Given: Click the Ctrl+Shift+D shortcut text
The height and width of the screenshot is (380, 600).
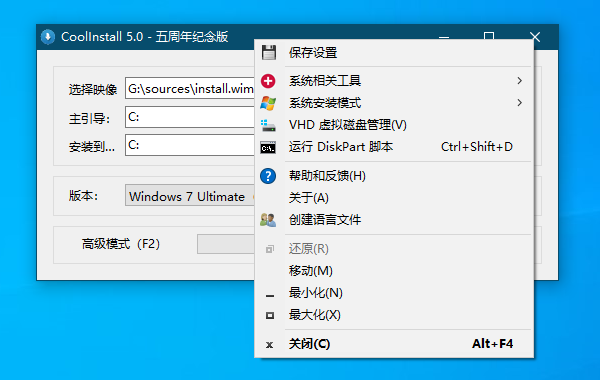Looking at the screenshot, I should (477, 147).
